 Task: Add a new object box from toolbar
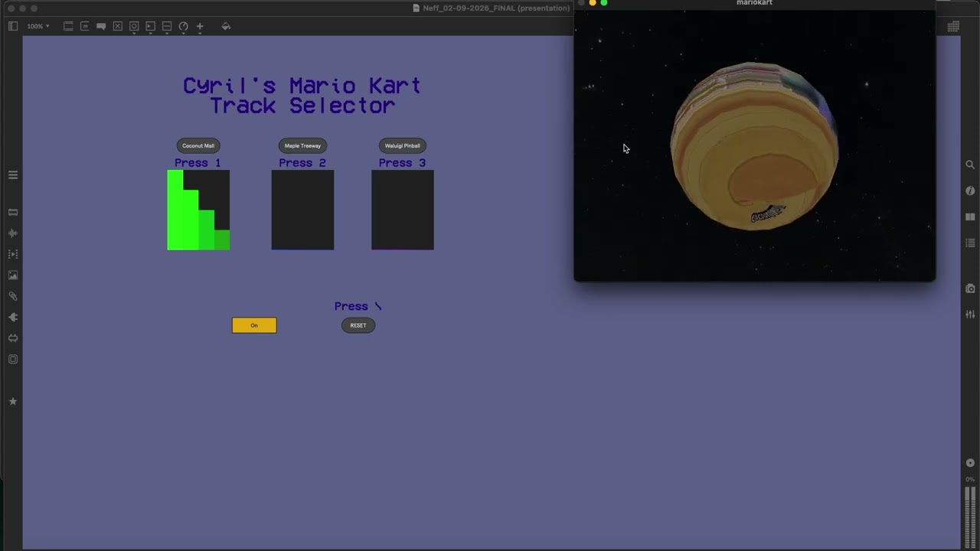pos(68,26)
